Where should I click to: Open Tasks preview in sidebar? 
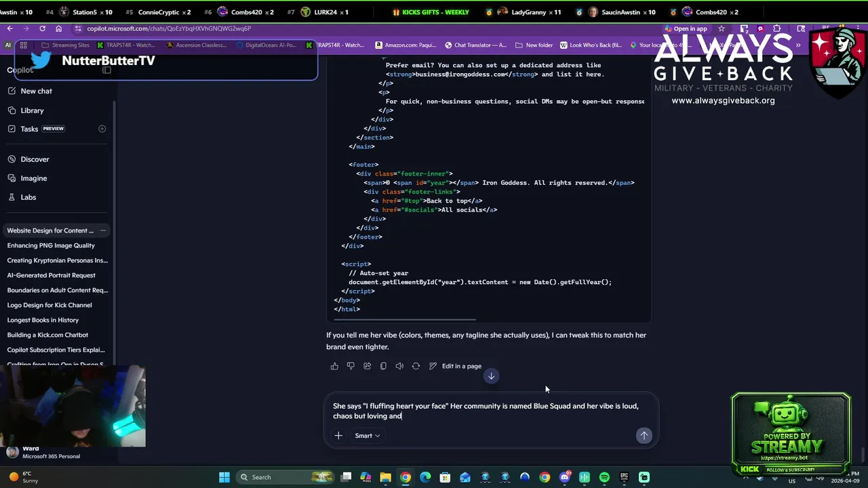[x=42, y=129]
